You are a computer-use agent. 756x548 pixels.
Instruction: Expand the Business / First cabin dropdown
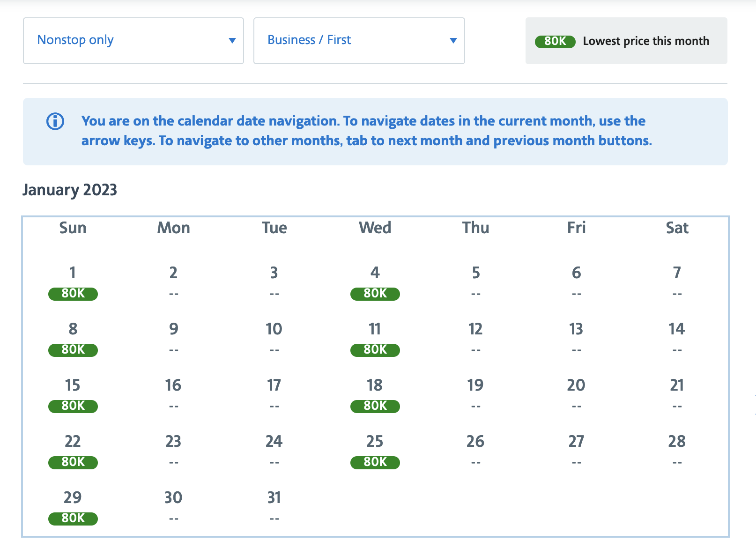click(358, 41)
